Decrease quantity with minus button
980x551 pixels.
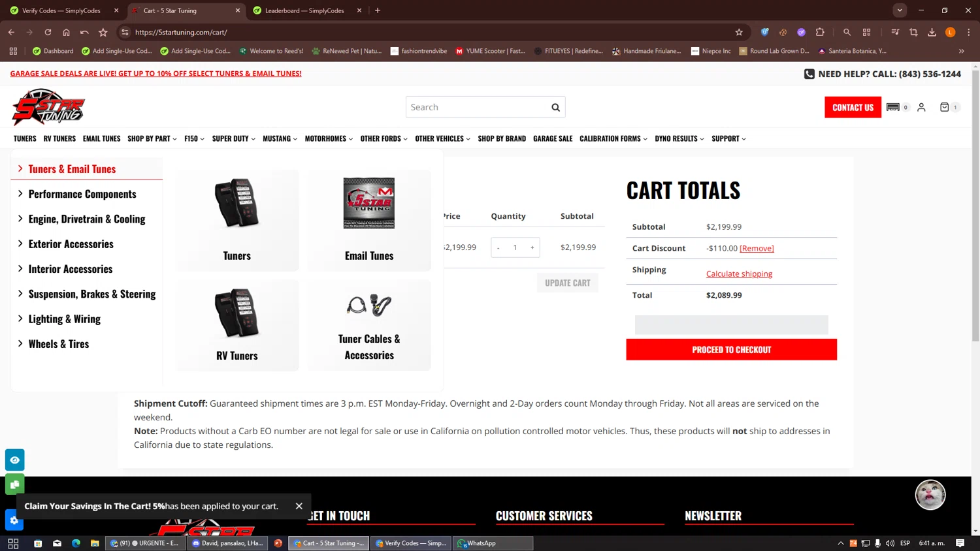(498, 247)
